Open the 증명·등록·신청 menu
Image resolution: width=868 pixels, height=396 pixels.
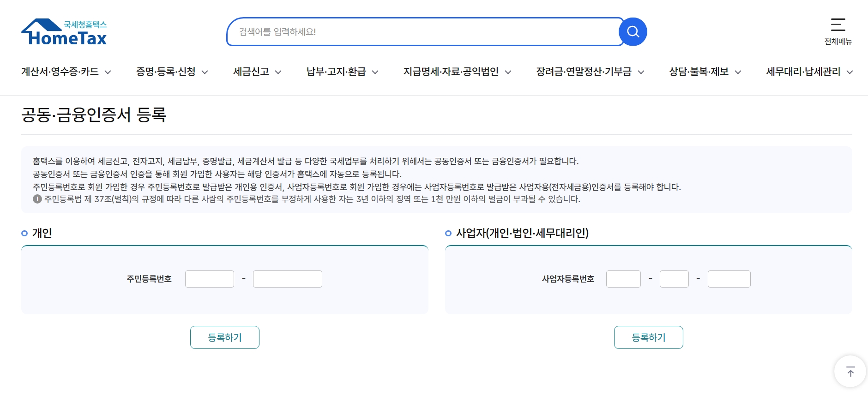[x=172, y=72]
